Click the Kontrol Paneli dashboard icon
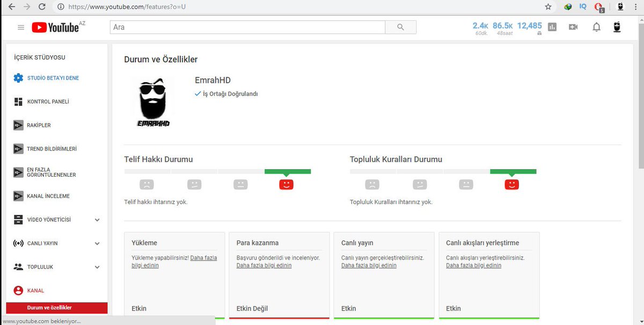This screenshot has width=644, height=325. coord(18,102)
